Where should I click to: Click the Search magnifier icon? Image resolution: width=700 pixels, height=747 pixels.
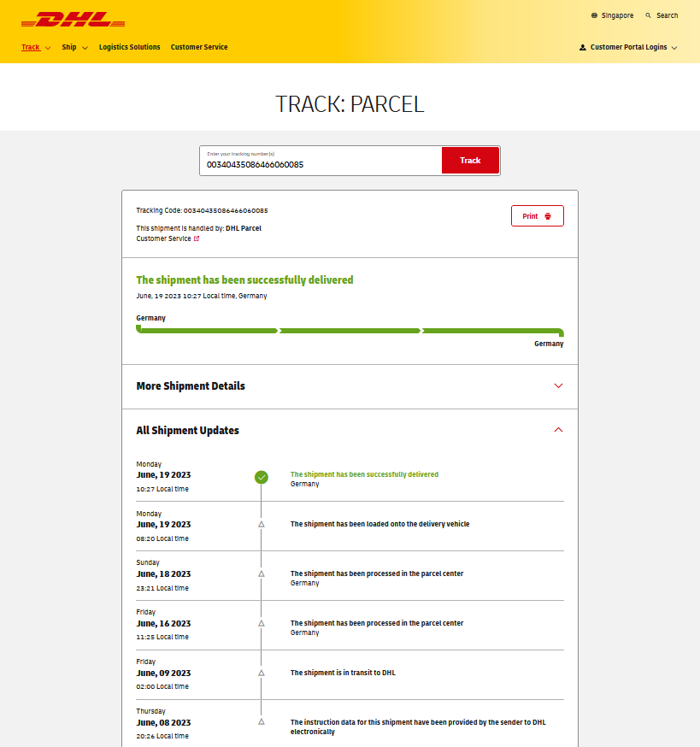tap(649, 15)
